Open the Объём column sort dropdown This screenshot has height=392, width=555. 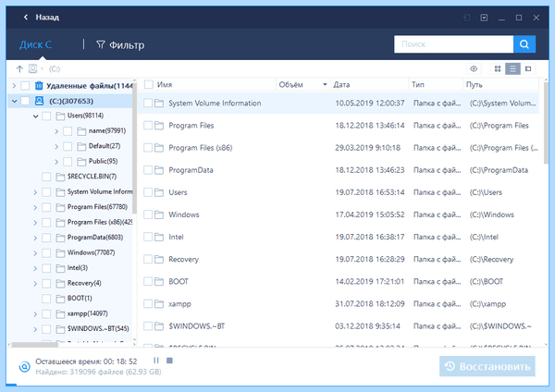point(325,84)
